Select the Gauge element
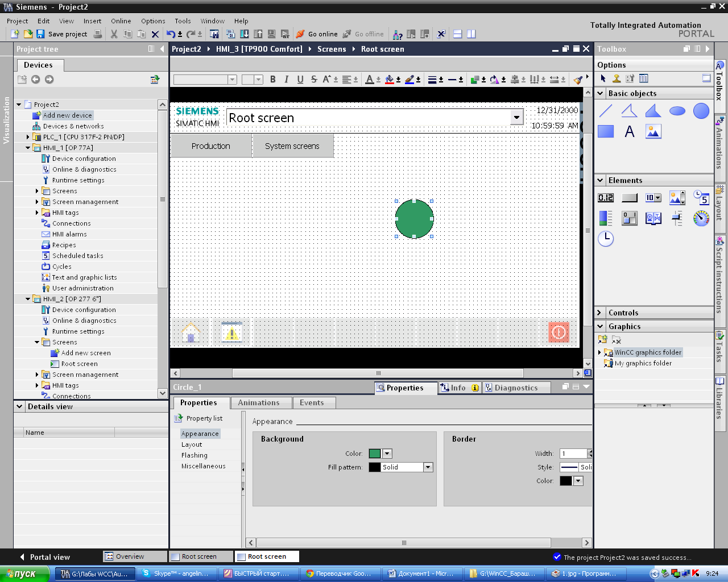Viewport: 728px width, 582px height. (x=701, y=218)
